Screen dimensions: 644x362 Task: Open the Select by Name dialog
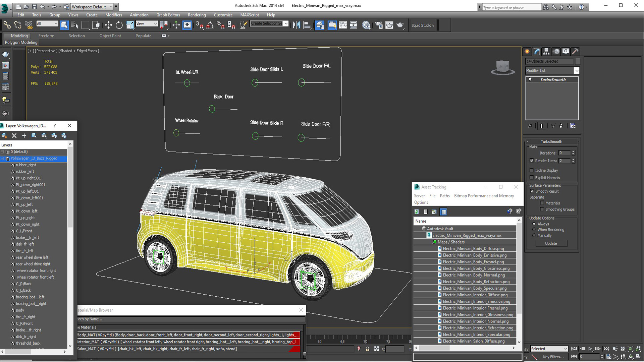coord(74,25)
